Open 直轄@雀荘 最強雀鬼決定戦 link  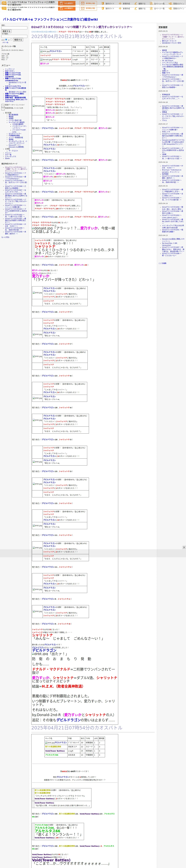[15, 98]
